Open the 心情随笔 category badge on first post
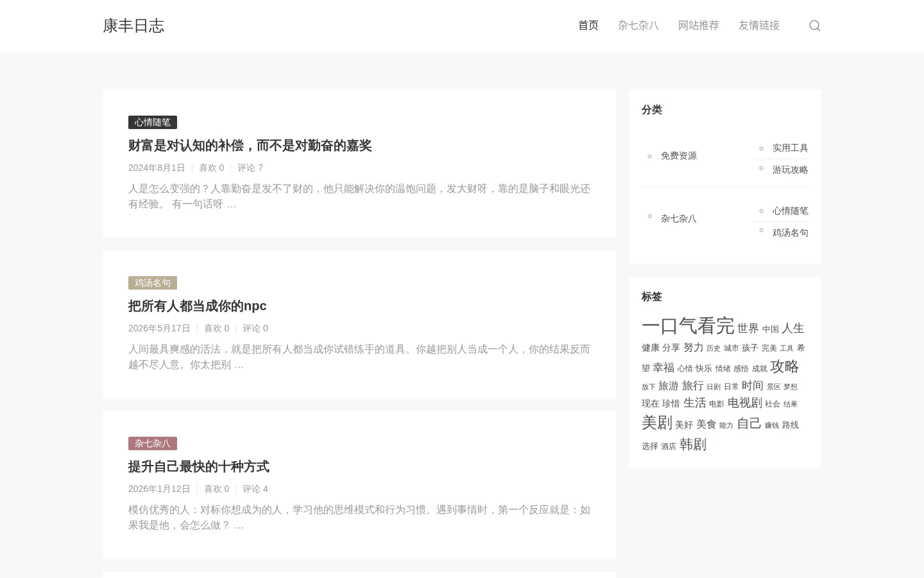 [153, 122]
